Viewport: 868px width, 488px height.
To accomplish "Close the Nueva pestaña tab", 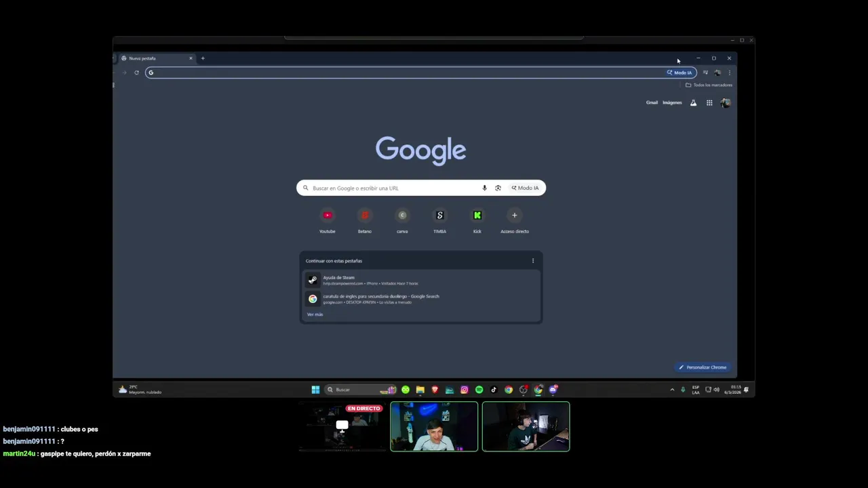I will (x=191, y=58).
